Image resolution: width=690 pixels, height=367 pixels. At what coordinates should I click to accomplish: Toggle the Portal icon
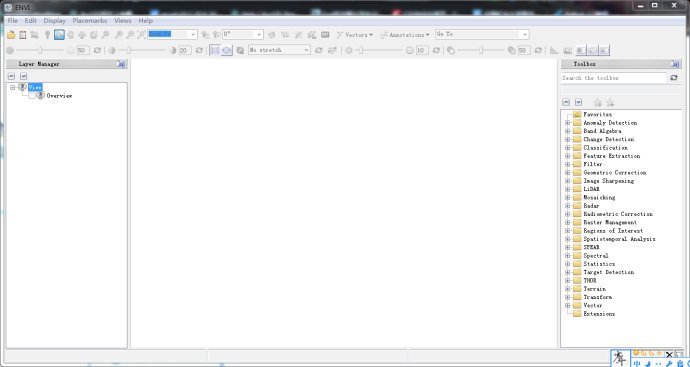click(x=568, y=51)
